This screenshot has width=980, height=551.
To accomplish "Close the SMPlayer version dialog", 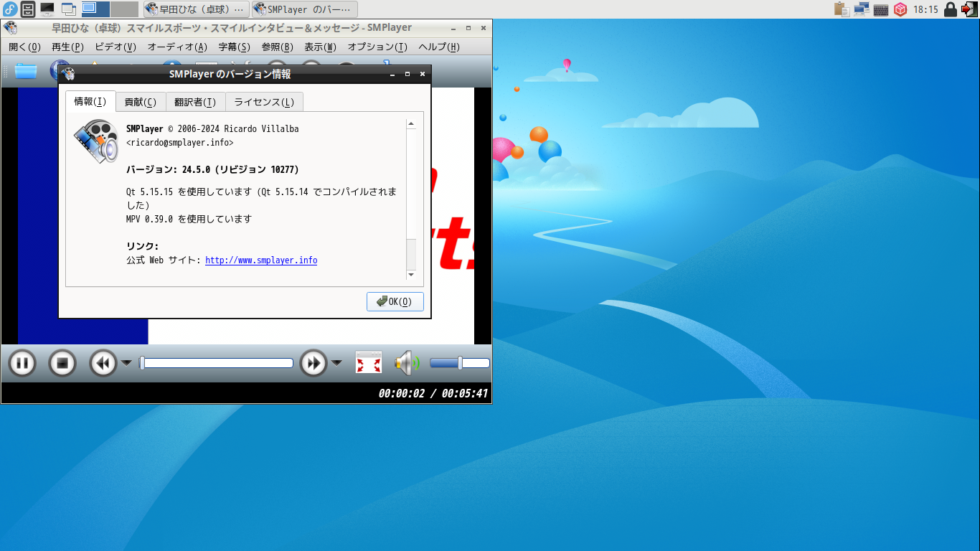I will (x=423, y=74).
